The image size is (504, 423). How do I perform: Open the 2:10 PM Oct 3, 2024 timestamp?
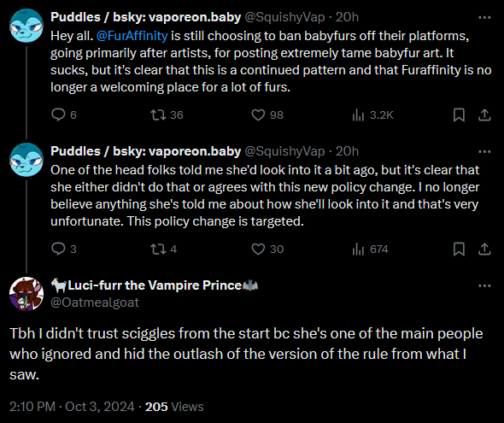pos(72,407)
